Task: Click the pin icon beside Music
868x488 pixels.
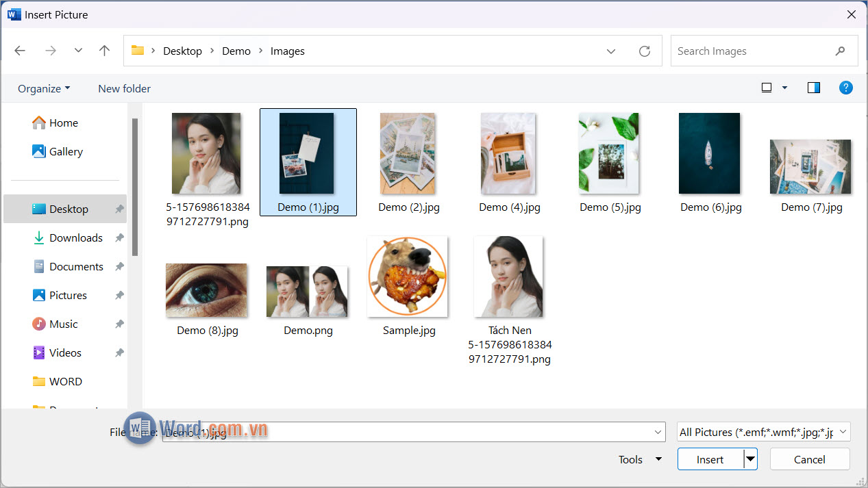Action: pos(119,324)
